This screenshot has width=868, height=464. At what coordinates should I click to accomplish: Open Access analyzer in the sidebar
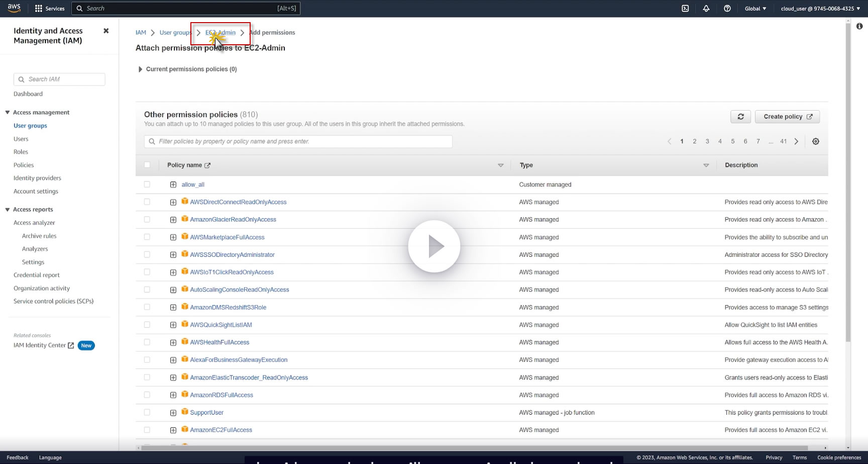pyautogui.click(x=34, y=223)
